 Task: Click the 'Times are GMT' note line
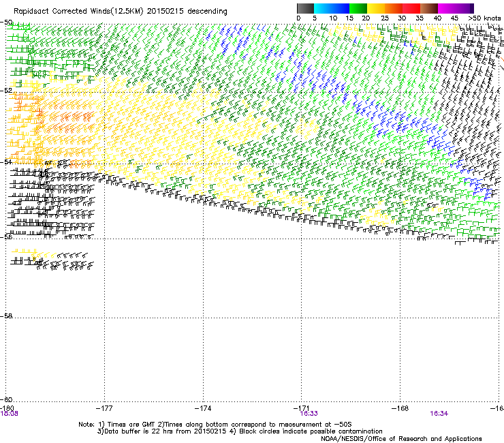[215, 425]
